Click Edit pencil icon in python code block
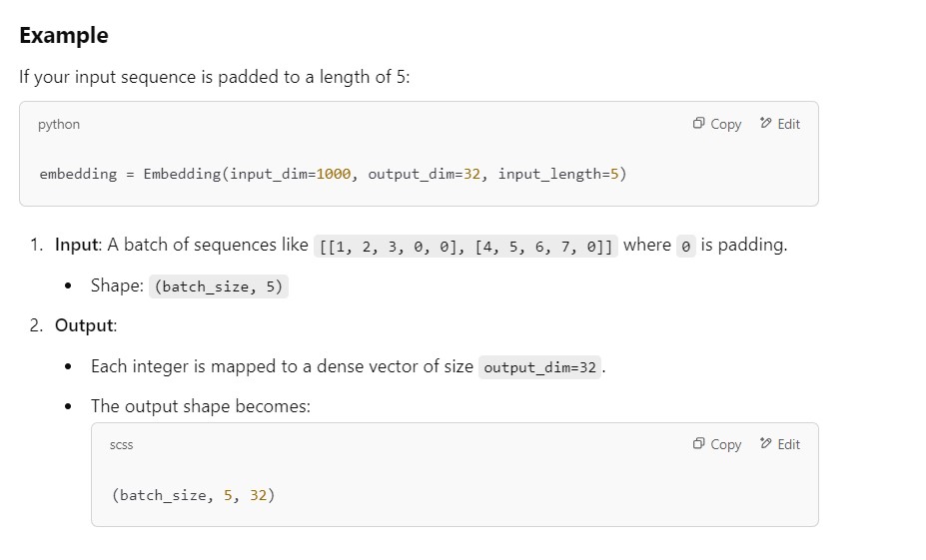 coord(766,124)
